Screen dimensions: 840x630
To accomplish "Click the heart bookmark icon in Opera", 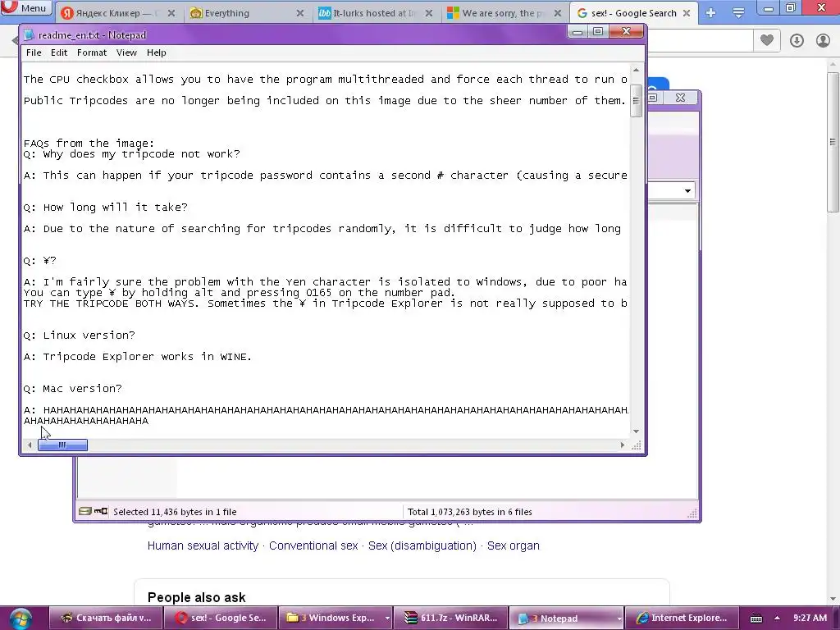I will tap(767, 40).
